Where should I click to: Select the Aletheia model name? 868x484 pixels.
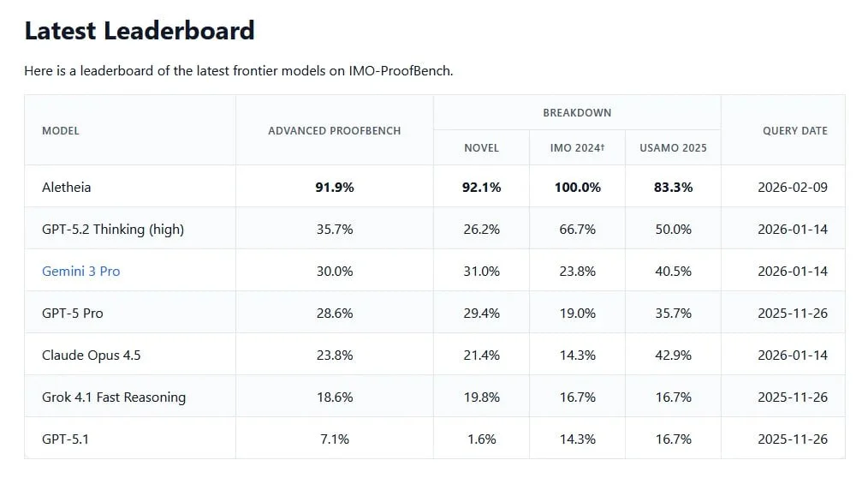pos(66,187)
